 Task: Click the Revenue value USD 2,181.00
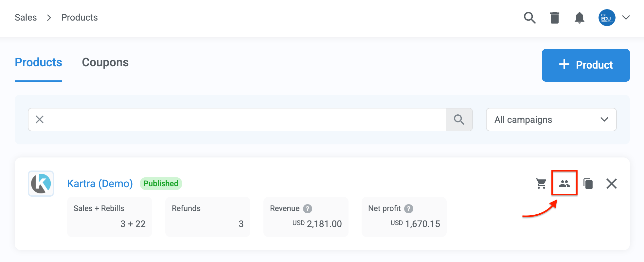point(317,224)
